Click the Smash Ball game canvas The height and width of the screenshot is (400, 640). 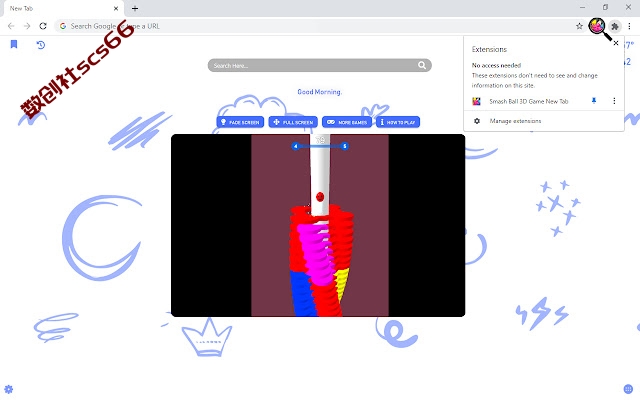click(x=318, y=225)
